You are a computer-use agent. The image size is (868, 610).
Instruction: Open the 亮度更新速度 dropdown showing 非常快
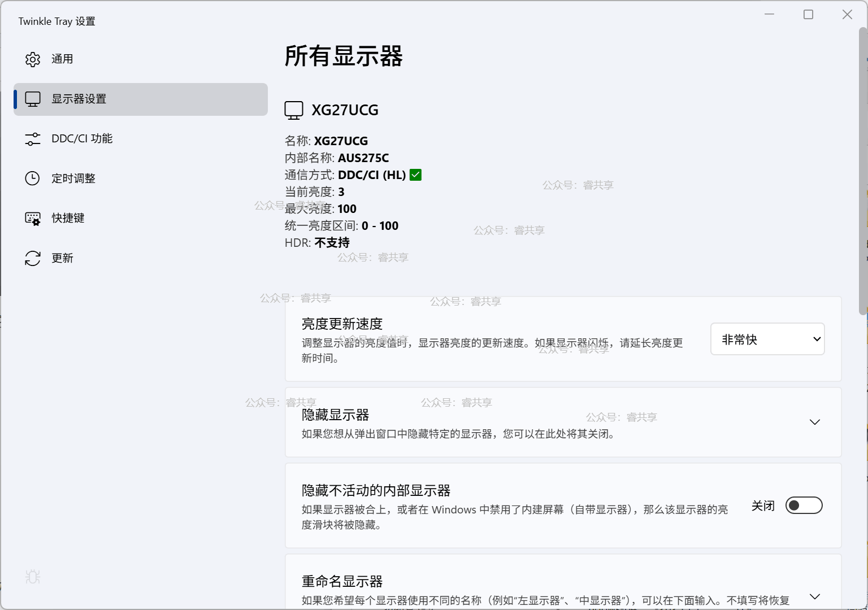[x=767, y=339]
